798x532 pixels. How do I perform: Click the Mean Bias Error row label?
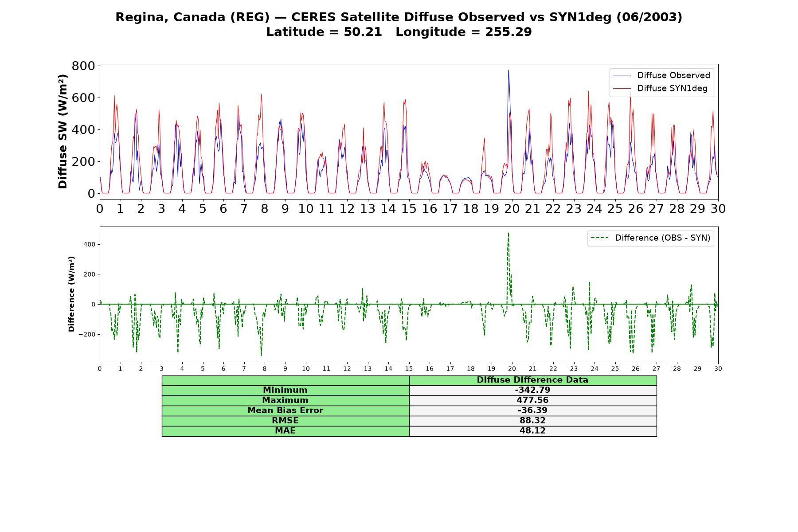tap(286, 411)
